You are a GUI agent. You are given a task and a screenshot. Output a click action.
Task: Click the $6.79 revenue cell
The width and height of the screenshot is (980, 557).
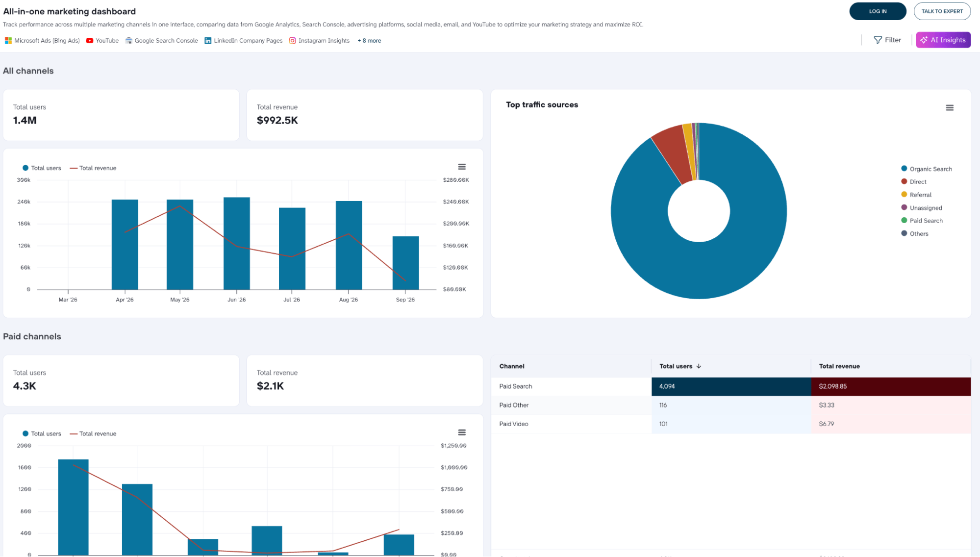click(891, 424)
